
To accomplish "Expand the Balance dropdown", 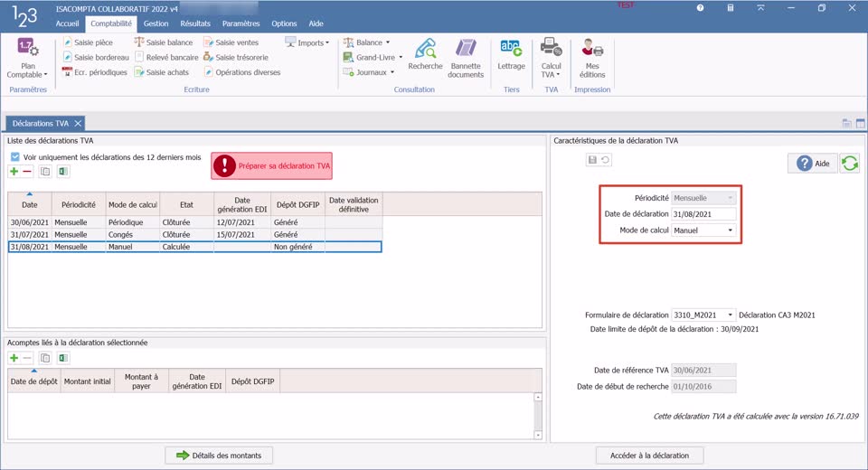I will 366,42.
